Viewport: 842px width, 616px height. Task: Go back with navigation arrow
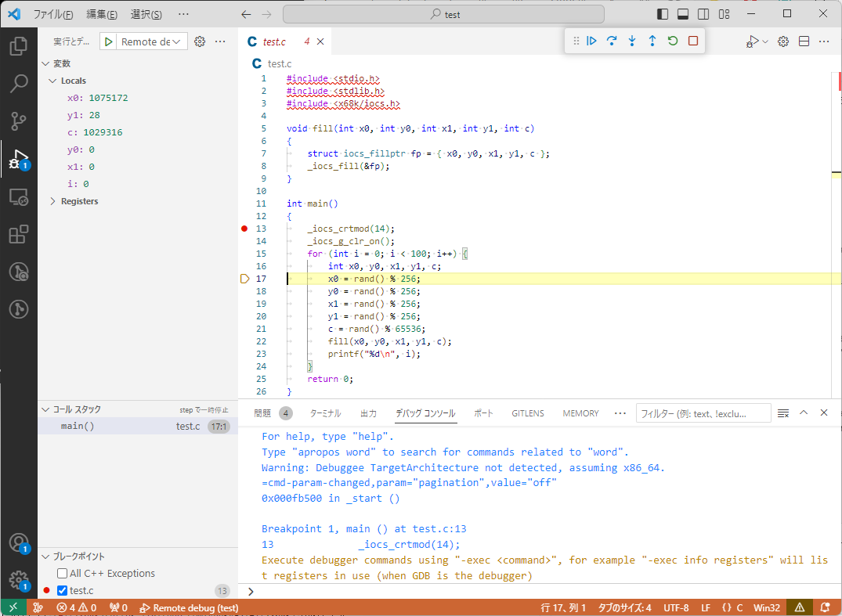[x=247, y=15]
